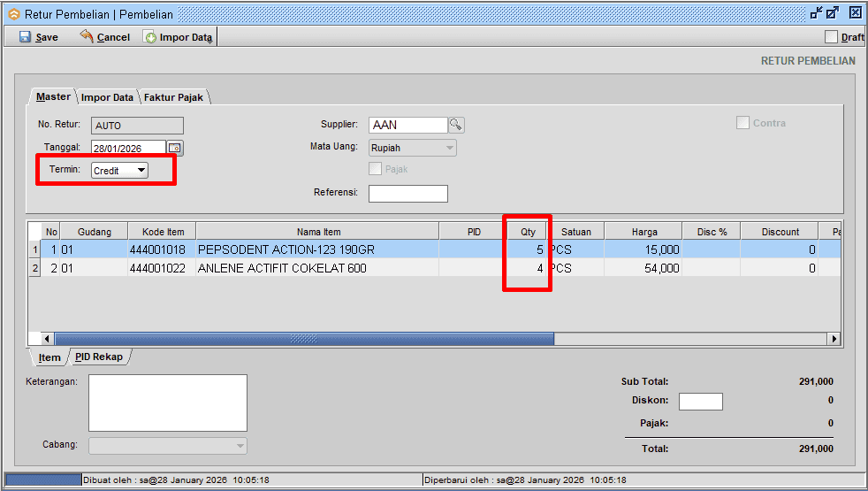Click the restore window icon in title bar
The image size is (868, 491).
coord(833,13)
